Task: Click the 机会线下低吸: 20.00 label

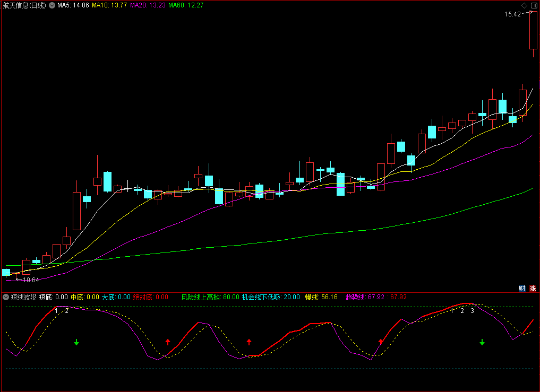Action: [x=271, y=297]
